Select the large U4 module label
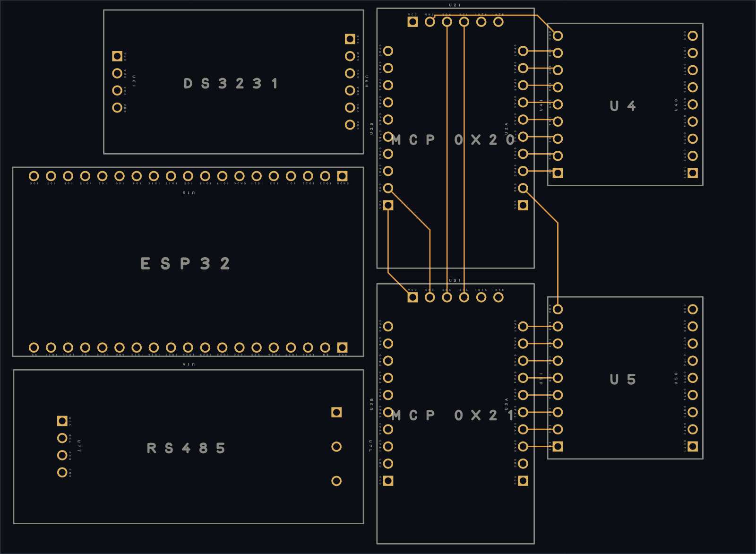Viewport: 756px width, 554px height. [622, 106]
